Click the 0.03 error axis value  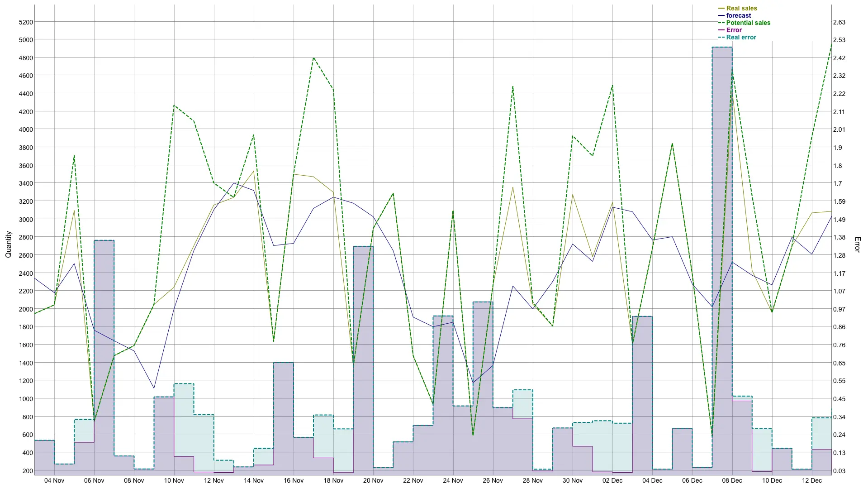click(x=839, y=471)
